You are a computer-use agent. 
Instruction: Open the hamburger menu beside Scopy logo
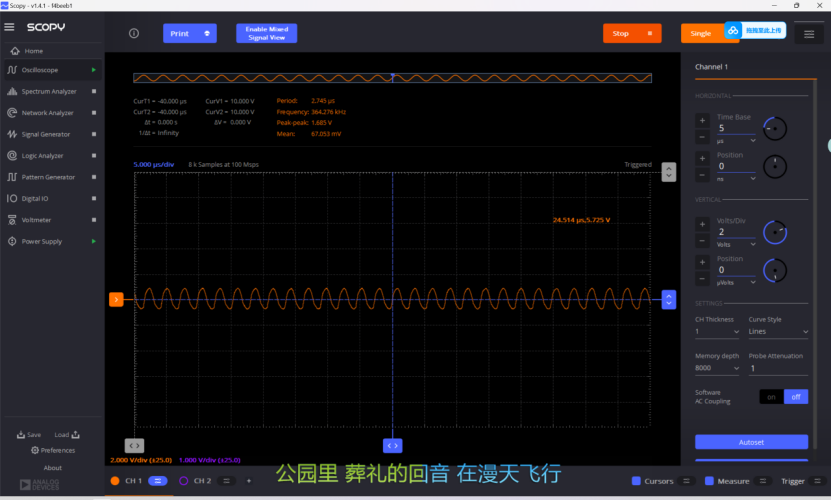point(10,27)
